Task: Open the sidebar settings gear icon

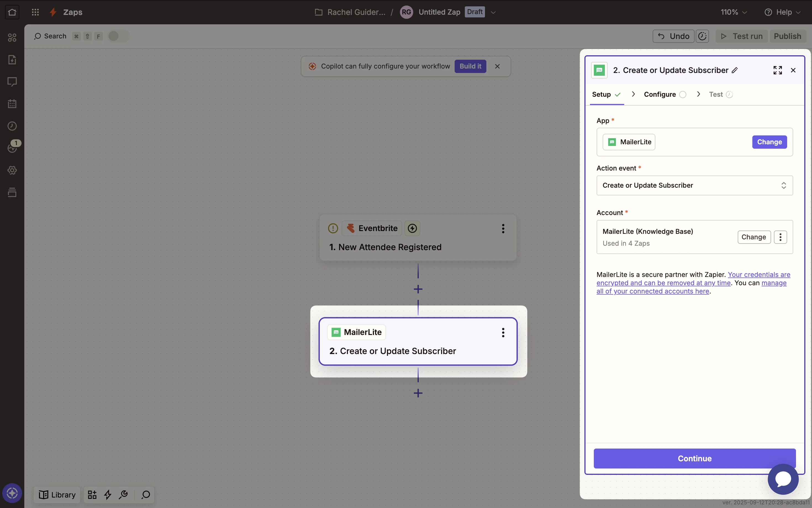Action: (x=12, y=170)
